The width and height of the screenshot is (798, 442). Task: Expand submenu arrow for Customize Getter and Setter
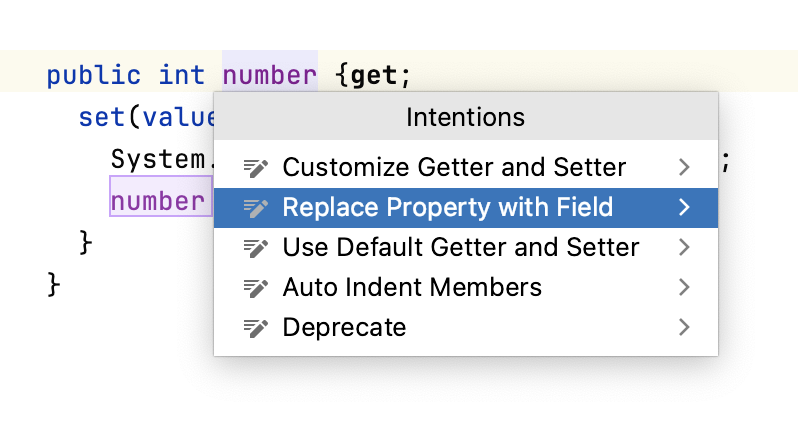(x=684, y=167)
